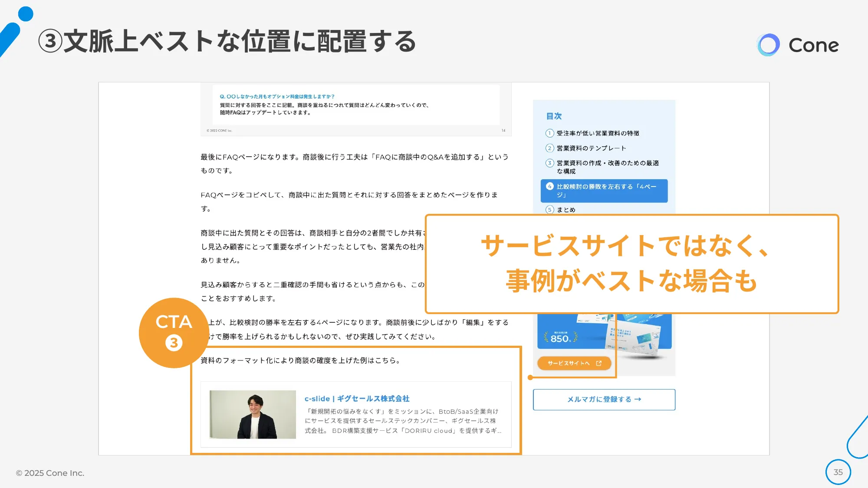Click the ① circled number beside 受注率が低い営業資料の特徴
Screen dimensions: 868x488
(x=549, y=133)
